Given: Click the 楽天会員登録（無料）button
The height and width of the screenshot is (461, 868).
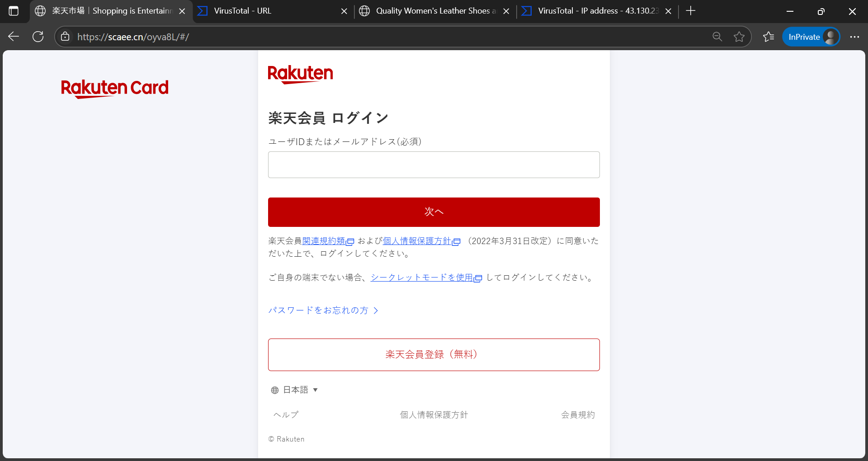Looking at the screenshot, I should [x=434, y=355].
